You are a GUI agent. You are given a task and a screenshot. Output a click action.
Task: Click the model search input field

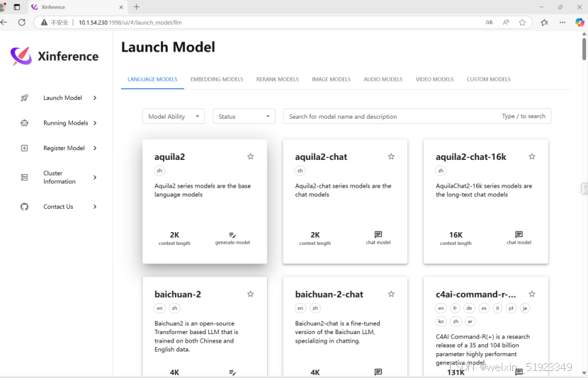pos(417,117)
